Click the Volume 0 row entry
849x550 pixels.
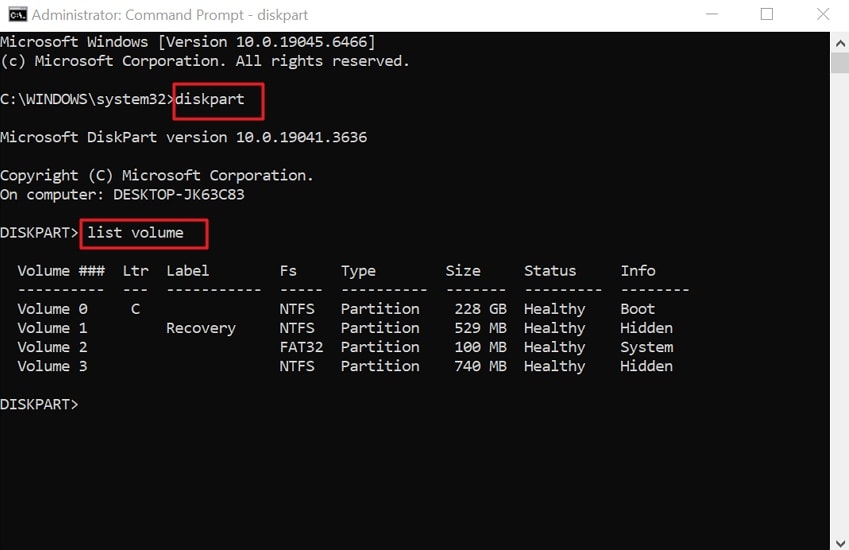click(52, 309)
